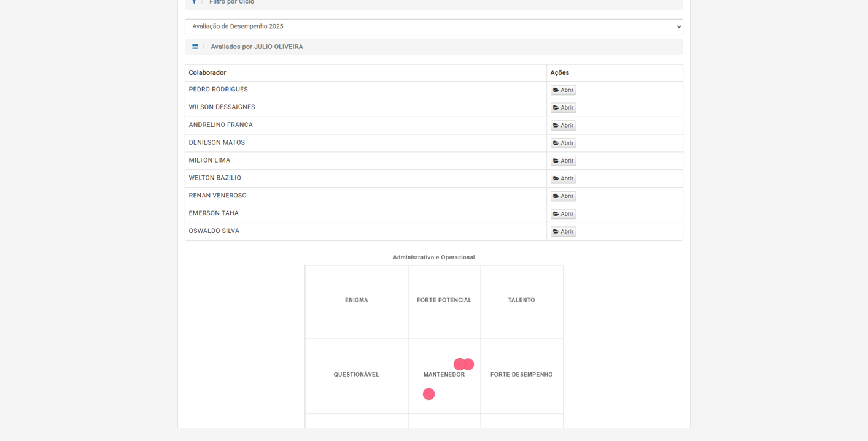Click the TALENTO quadrant label
The image size is (868, 441).
(521, 301)
